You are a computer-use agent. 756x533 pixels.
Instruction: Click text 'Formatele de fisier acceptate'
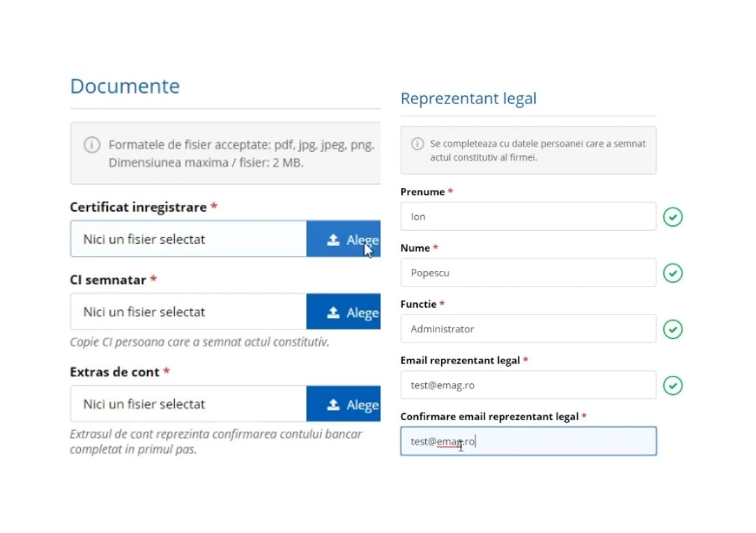[x=189, y=145]
